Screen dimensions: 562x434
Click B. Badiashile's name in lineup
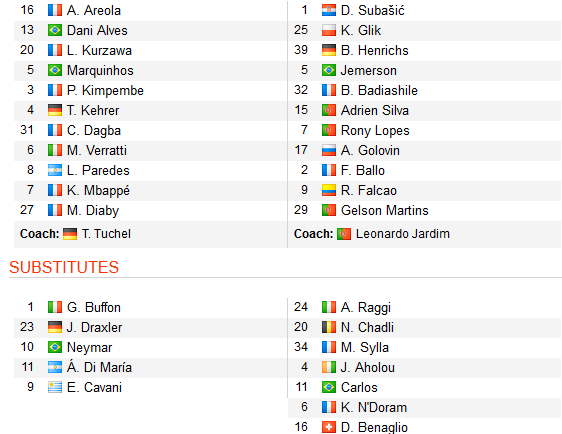379,90
